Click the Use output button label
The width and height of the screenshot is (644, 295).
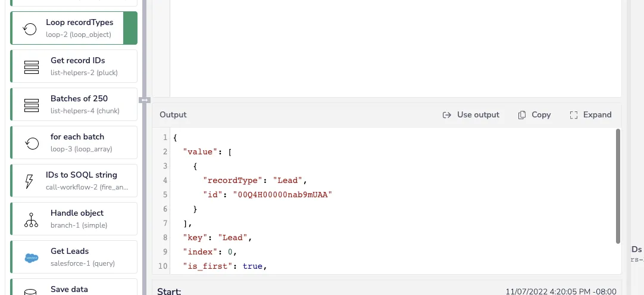tap(478, 115)
